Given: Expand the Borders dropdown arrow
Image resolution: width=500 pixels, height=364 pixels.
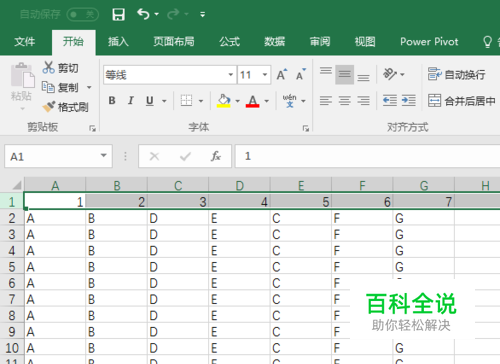Looking at the screenshot, I should coord(201,101).
